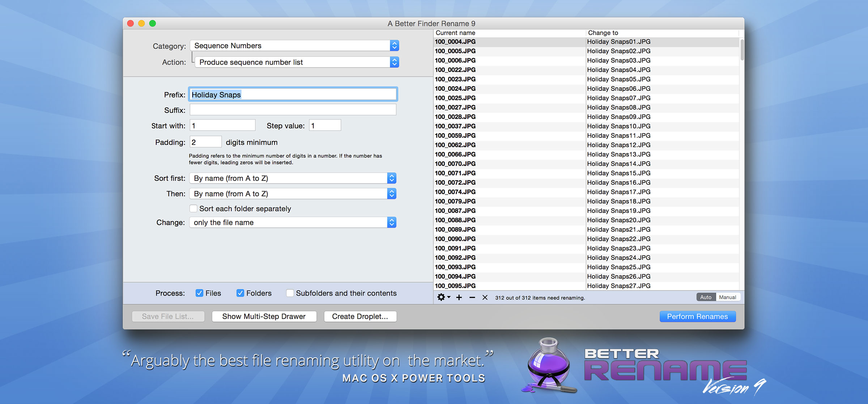
Task: Select row 100_0005.JPG
Action: [x=587, y=51]
